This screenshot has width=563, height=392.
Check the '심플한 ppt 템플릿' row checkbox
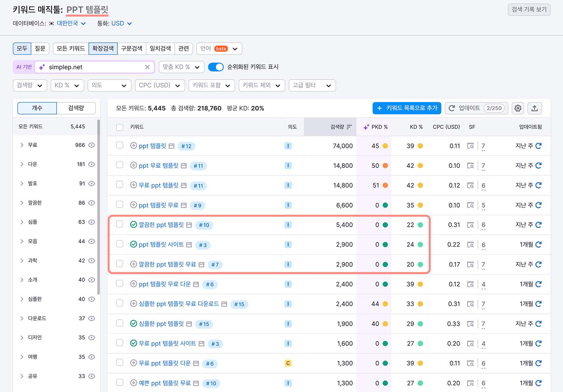pos(120,323)
